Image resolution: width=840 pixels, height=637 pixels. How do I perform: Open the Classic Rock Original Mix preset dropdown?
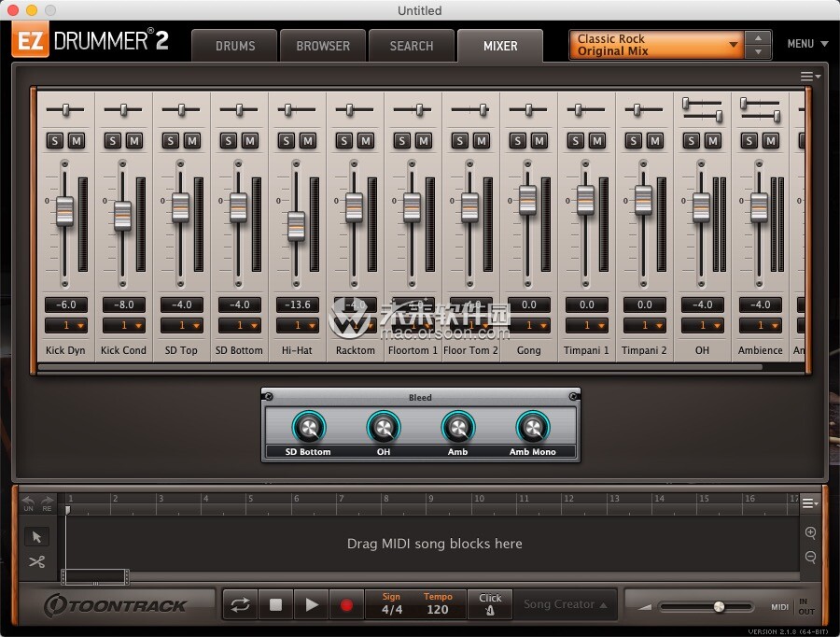click(656, 45)
